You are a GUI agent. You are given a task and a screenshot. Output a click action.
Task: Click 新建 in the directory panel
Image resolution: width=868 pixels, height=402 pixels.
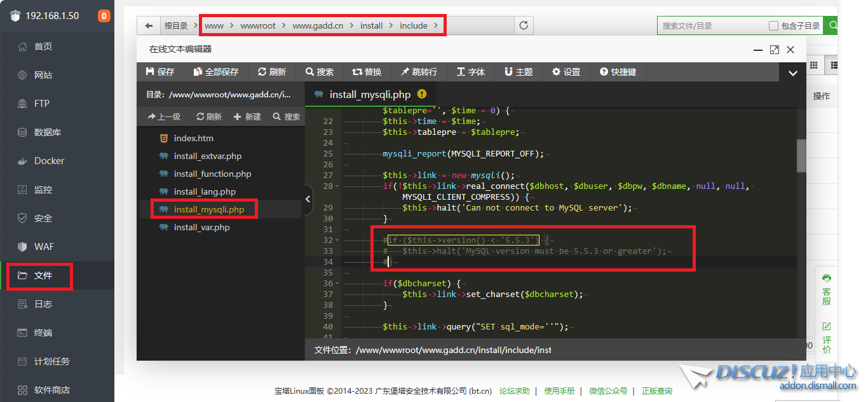tap(247, 116)
